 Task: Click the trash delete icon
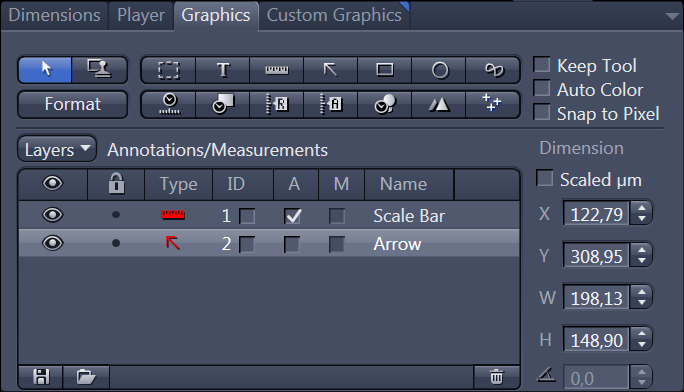[x=496, y=377]
